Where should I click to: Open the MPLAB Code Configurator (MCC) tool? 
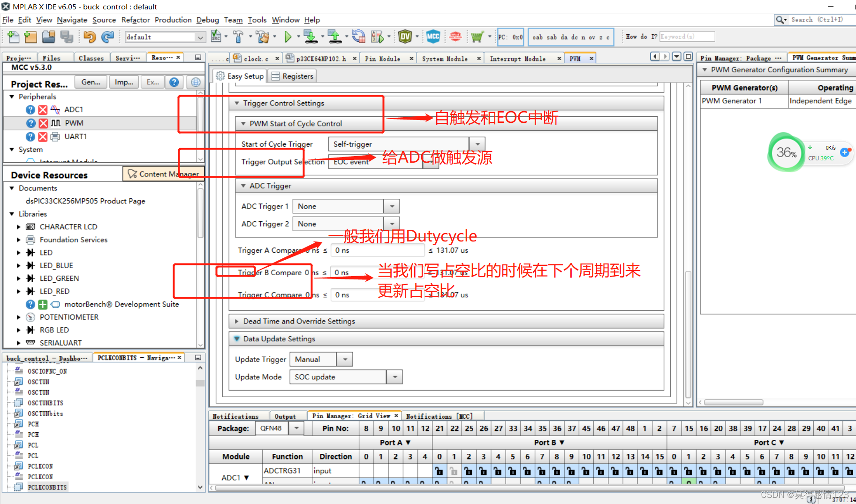[433, 37]
